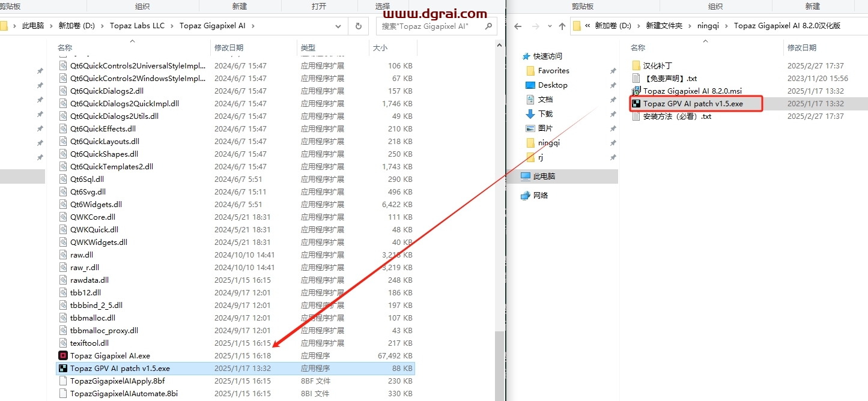868x401 pixels.
Task: Click the Qt6QuickDialogs2.dll file icon
Action: [64, 91]
